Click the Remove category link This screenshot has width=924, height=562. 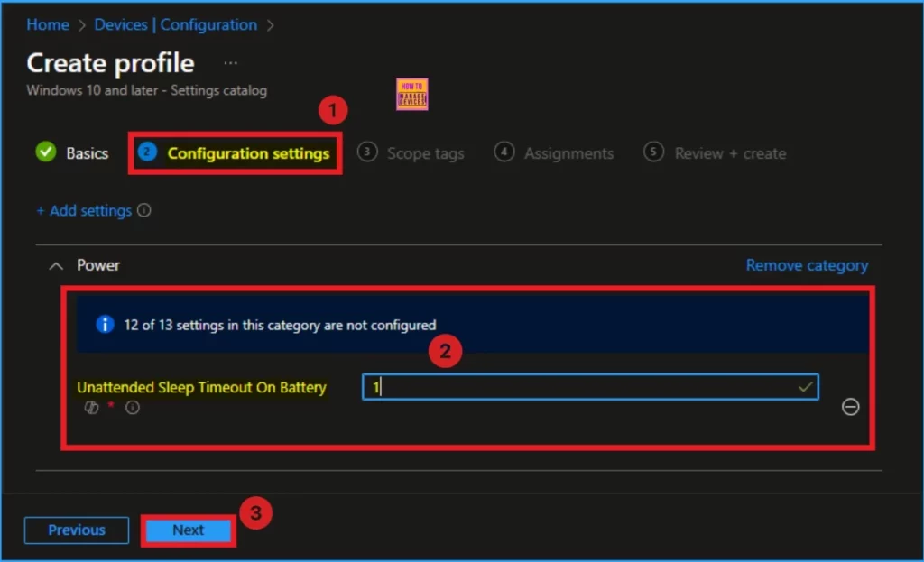coord(807,266)
